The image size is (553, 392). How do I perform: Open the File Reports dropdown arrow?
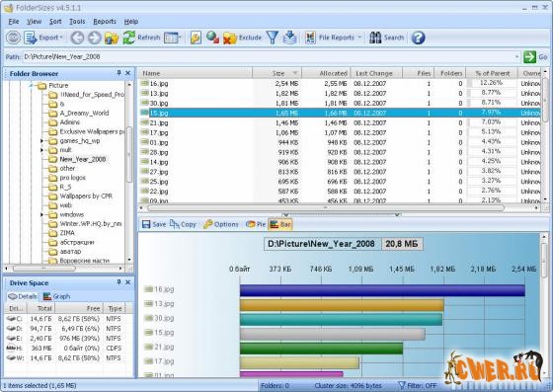(359, 38)
